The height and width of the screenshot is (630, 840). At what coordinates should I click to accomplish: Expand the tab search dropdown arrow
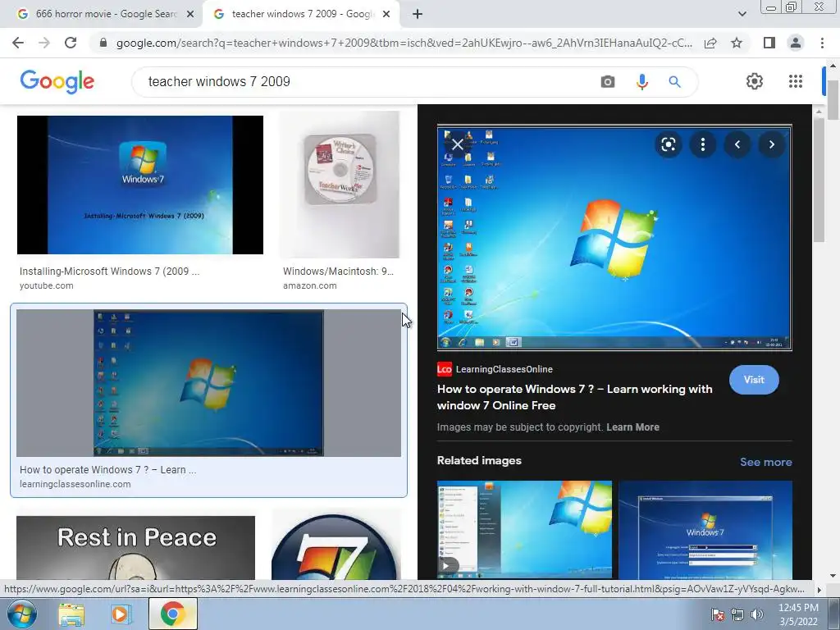[742, 14]
